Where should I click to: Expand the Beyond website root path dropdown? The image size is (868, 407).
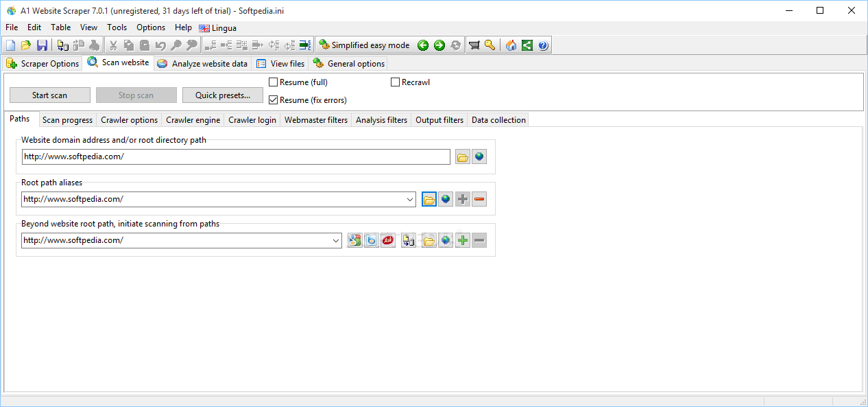click(x=336, y=240)
